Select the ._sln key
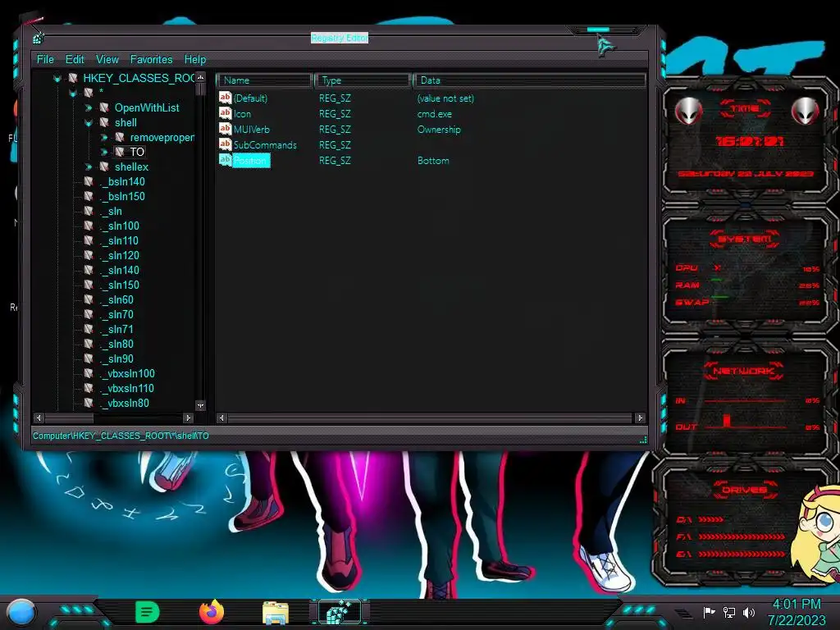Viewport: 840px width, 630px height. click(x=111, y=211)
